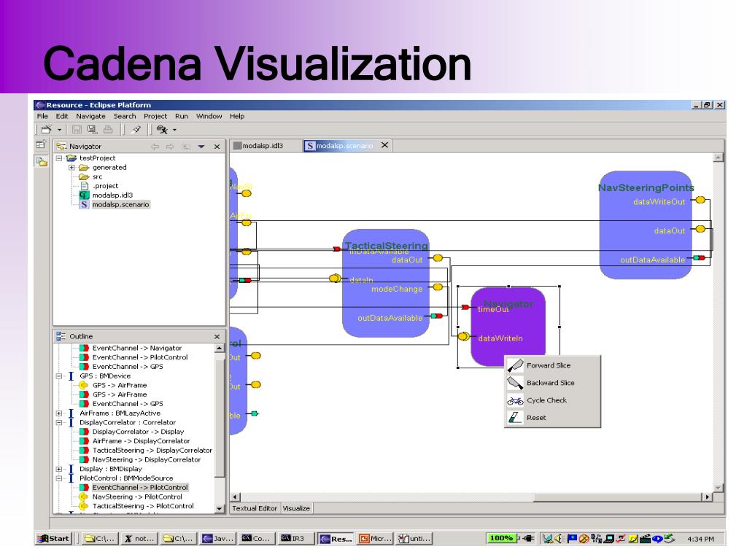Click the Save As toolbar icon
The width and height of the screenshot is (747, 560).
click(93, 129)
